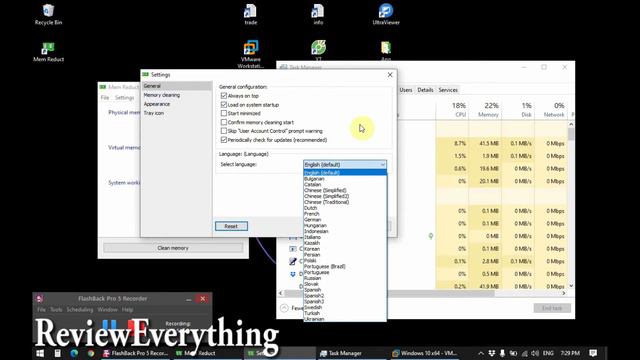Switch to Windows 10 x64 VMware taskbar button
Screen dimensions: 640x360
pyautogui.click(x=424, y=353)
